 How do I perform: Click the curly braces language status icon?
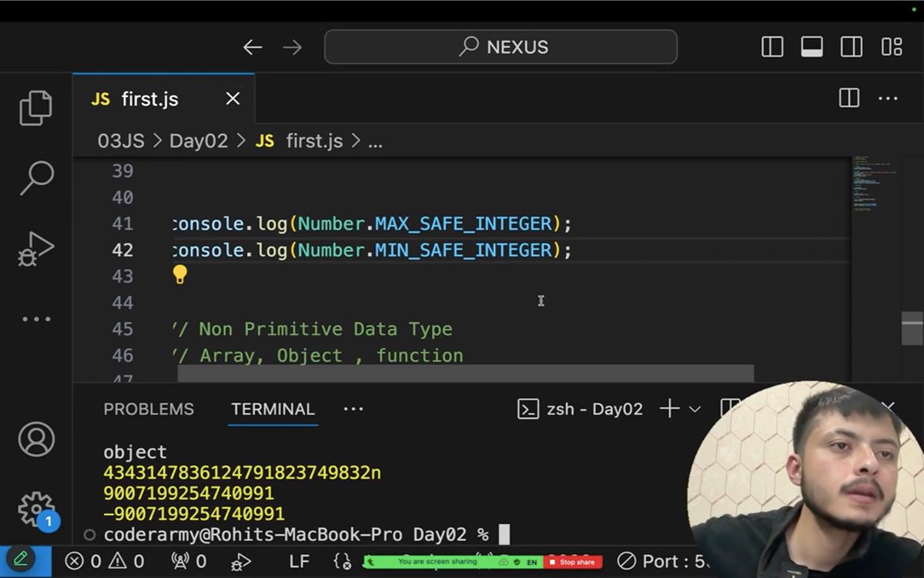tap(343, 561)
